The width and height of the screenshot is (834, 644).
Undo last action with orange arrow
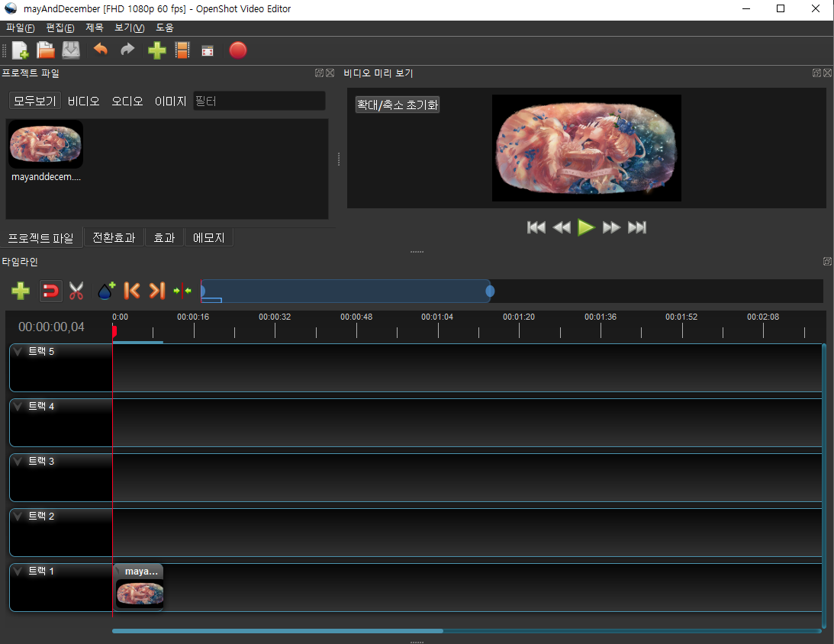[101, 50]
